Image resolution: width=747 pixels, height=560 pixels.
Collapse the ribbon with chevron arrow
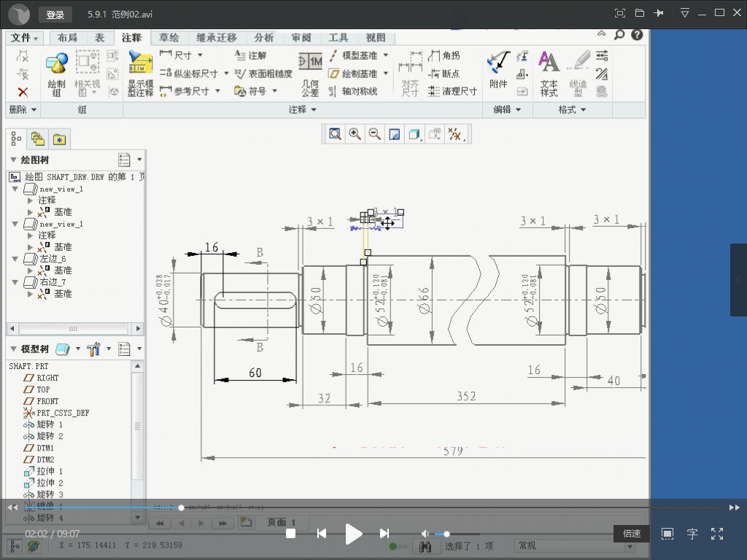602,34
